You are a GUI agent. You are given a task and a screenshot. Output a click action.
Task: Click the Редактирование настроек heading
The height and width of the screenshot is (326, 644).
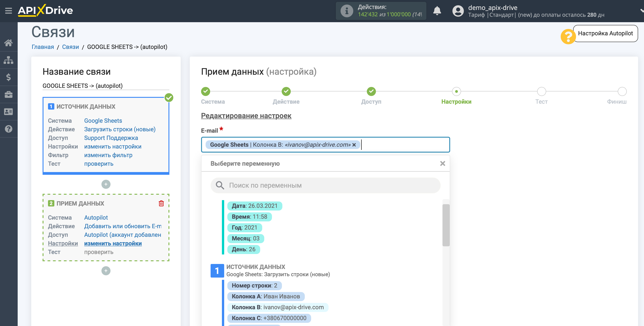246,116
